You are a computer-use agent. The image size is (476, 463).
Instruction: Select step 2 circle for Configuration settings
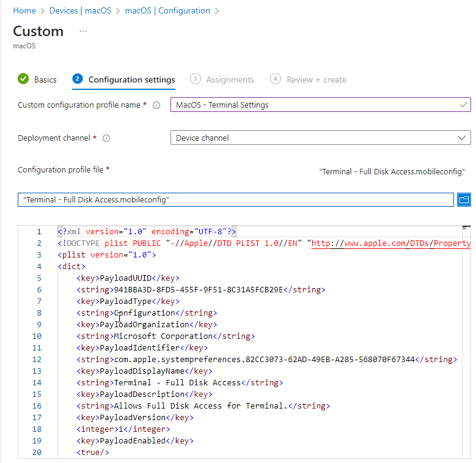(78, 79)
